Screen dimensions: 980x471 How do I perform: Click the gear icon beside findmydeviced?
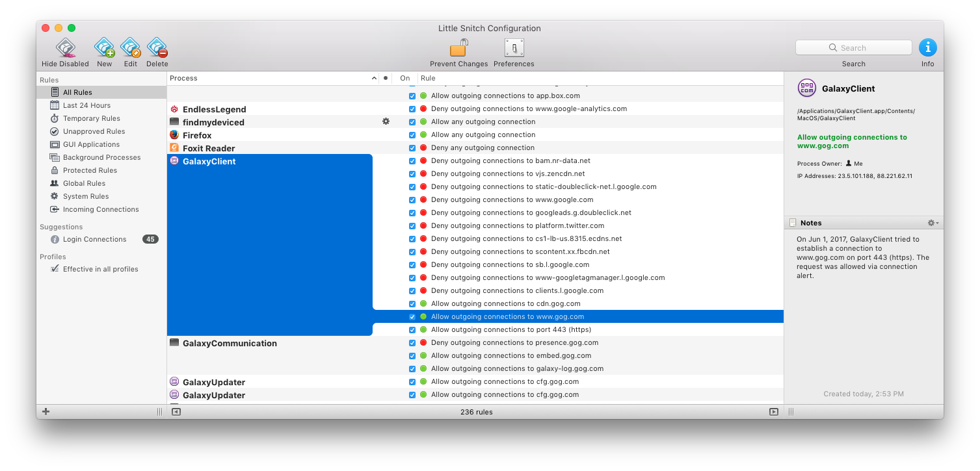(x=386, y=121)
